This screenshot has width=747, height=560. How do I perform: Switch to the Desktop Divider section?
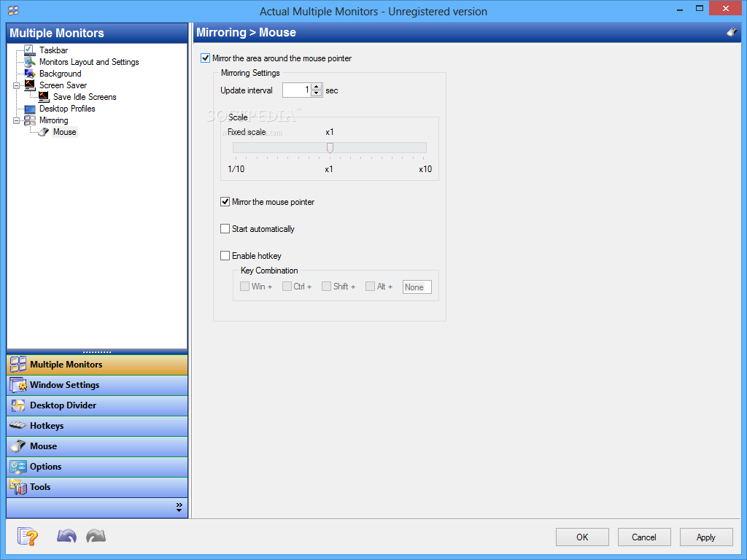click(97, 405)
